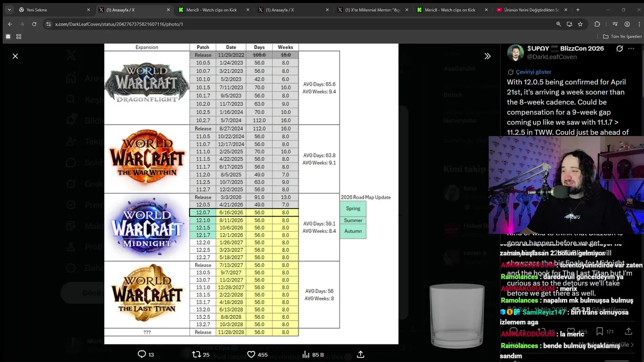This screenshot has height=362, width=644.
Task: Open the Tüm Yer İşaretleri bookmarks folder
Action: pyautogui.click(x=622, y=37)
